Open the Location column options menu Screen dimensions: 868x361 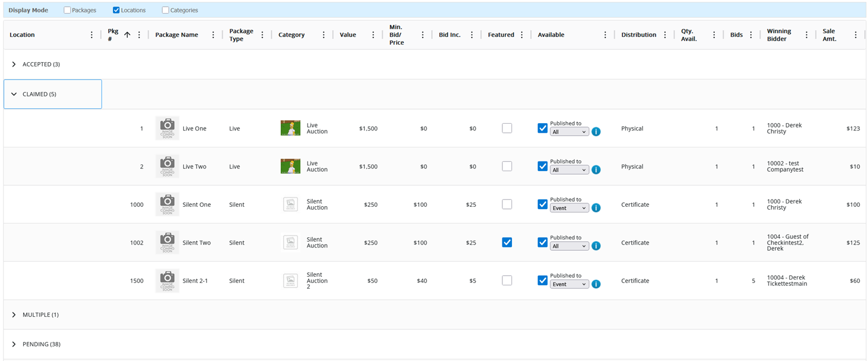click(92, 35)
